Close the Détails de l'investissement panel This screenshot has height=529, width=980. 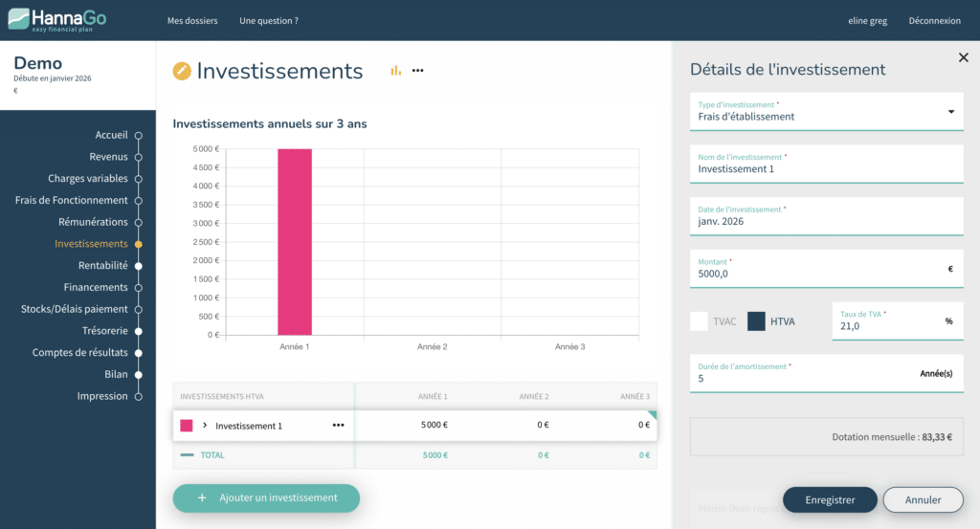click(963, 57)
